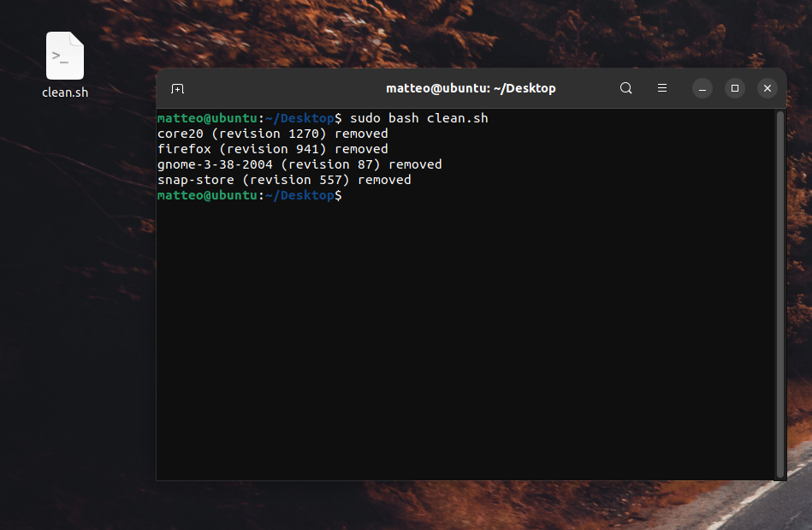Maximize the terminal window
The height and width of the screenshot is (530, 812).
(x=734, y=88)
